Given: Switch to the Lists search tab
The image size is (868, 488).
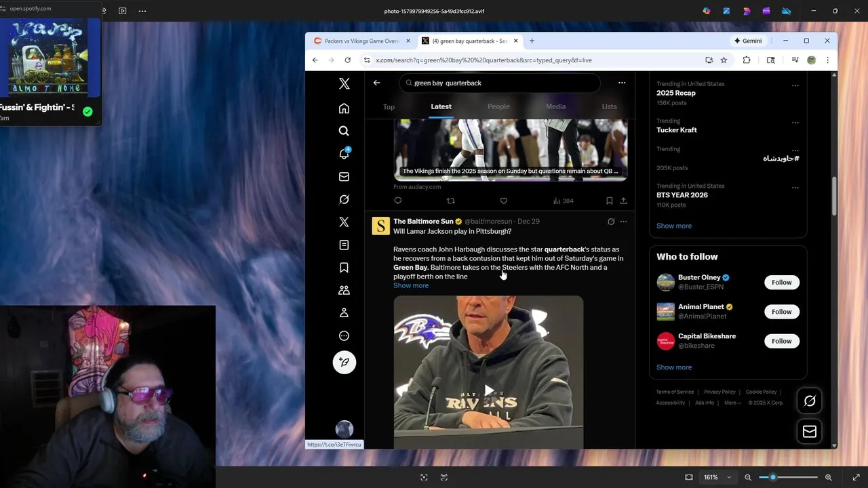Looking at the screenshot, I should (609, 106).
